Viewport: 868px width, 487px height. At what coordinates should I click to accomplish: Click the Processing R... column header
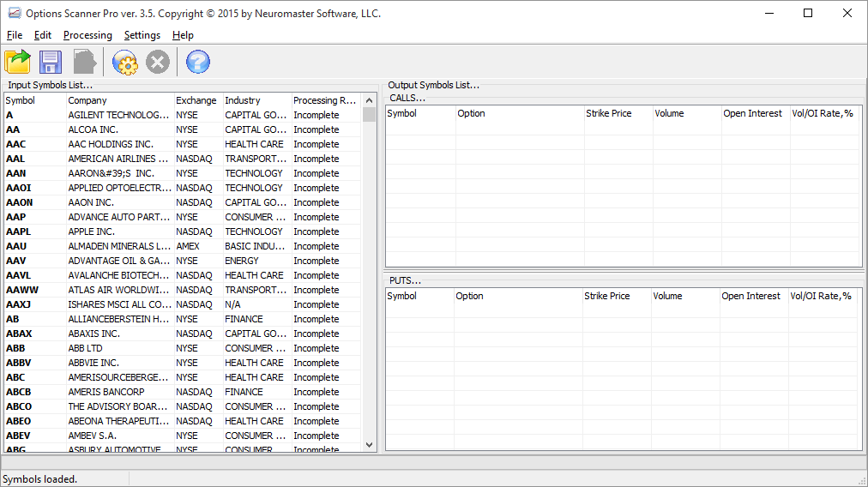326,100
